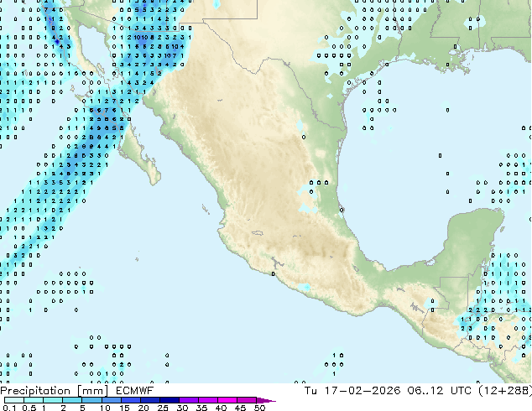Select the legend swatch between 0.5 and 1
Image resolution: width=532 pixels, height=411 pixels.
point(34,400)
